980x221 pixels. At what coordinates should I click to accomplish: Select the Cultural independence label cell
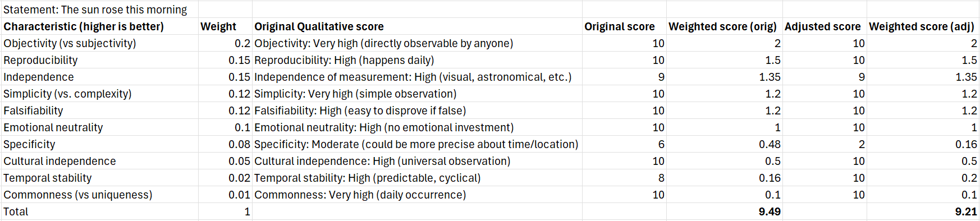(99, 161)
